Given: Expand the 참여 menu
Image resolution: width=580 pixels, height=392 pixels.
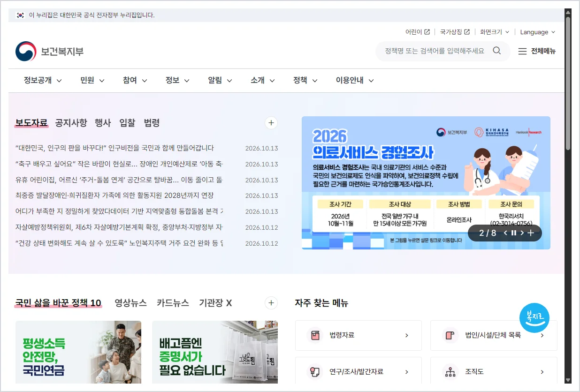Looking at the screenshot, I should (x=135, y=80).
